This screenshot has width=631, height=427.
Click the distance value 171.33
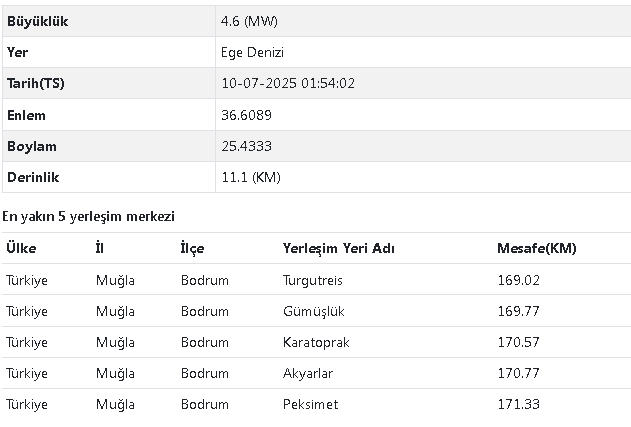pyautogui.click(x=518, y=404)
